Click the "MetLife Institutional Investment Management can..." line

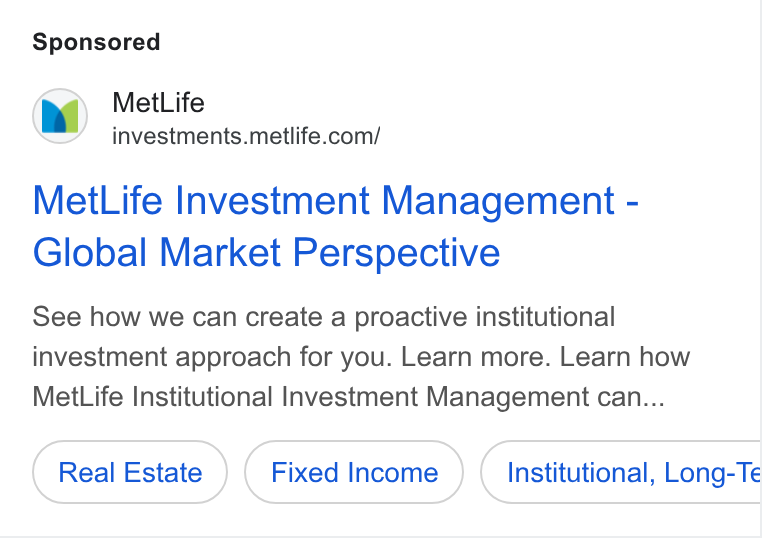coord(348,397)
